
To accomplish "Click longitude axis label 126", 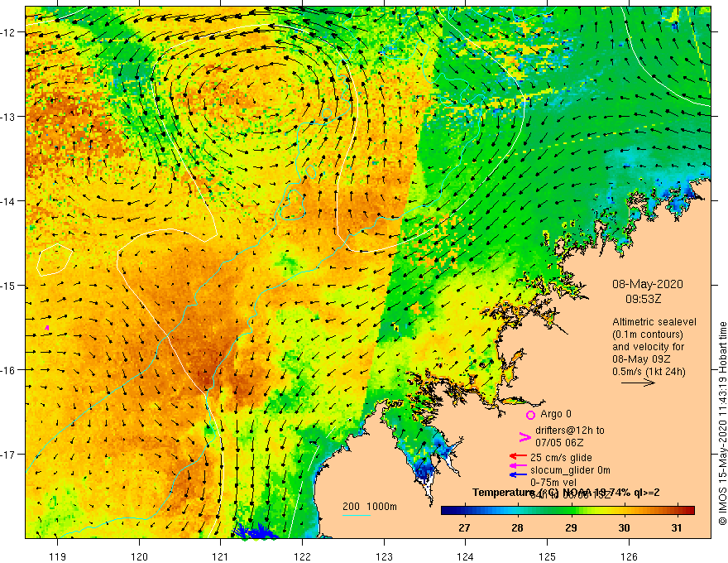I will click(x=629, y=556).
